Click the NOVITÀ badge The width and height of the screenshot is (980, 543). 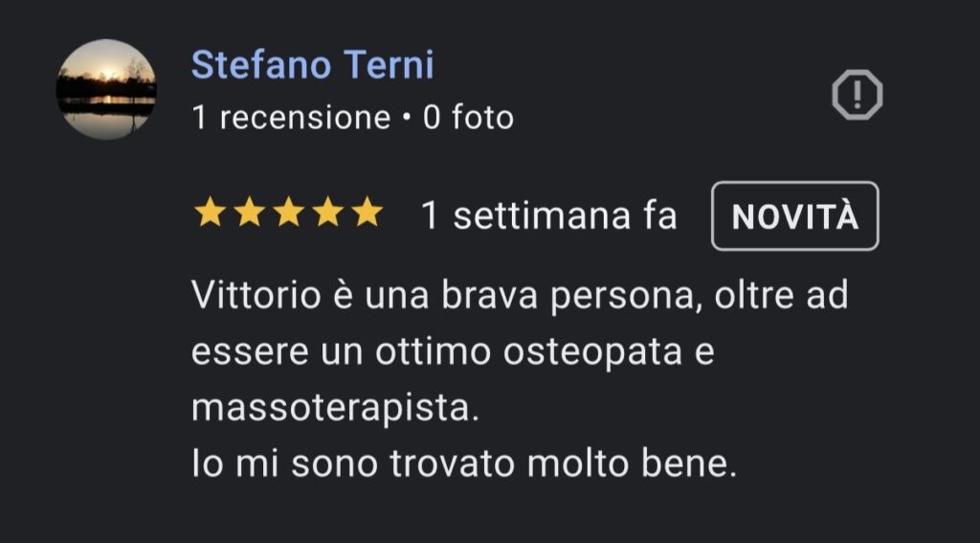pyautogui.click(x=794, y=216)
